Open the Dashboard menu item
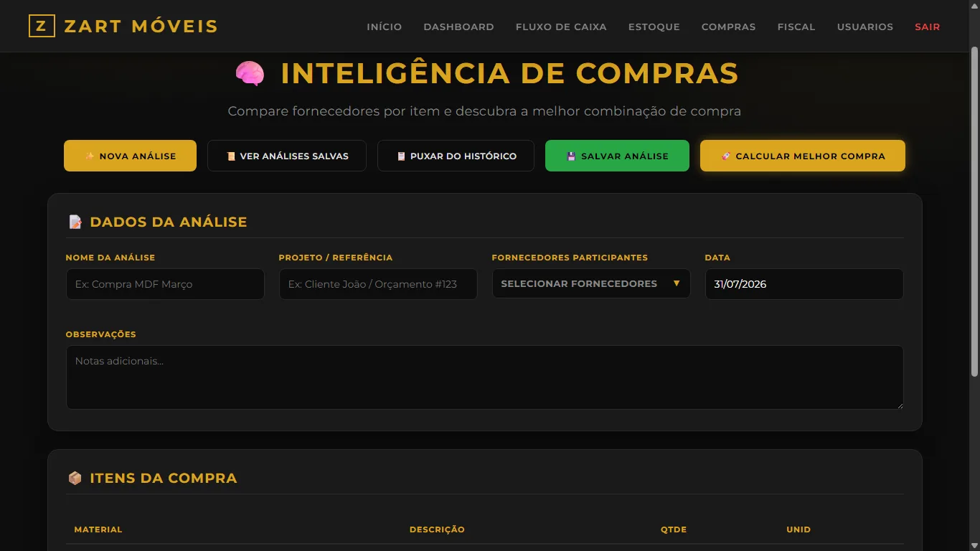Viewport: 980px width, 551px height. 458,27
